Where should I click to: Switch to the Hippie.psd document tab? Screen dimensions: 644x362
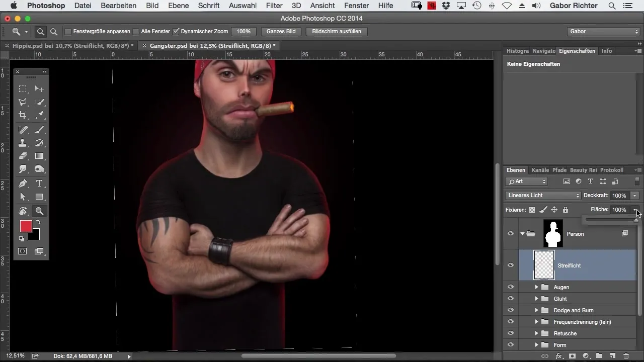click(73, 46)
